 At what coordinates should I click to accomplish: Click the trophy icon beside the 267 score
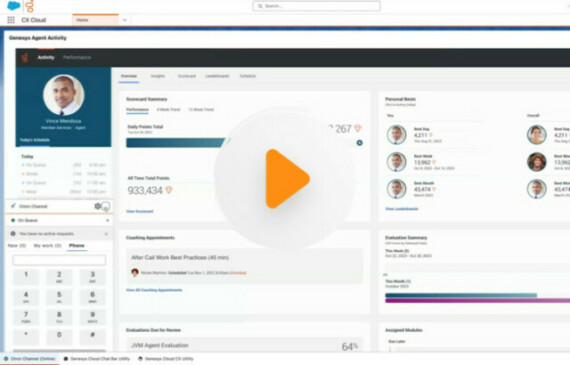tap(358, 128)
